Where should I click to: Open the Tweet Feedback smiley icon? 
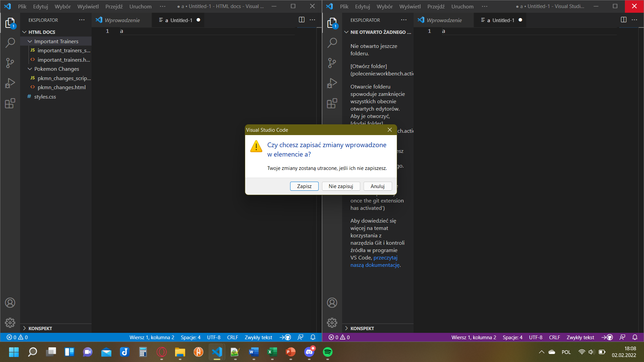pos(300,337)
